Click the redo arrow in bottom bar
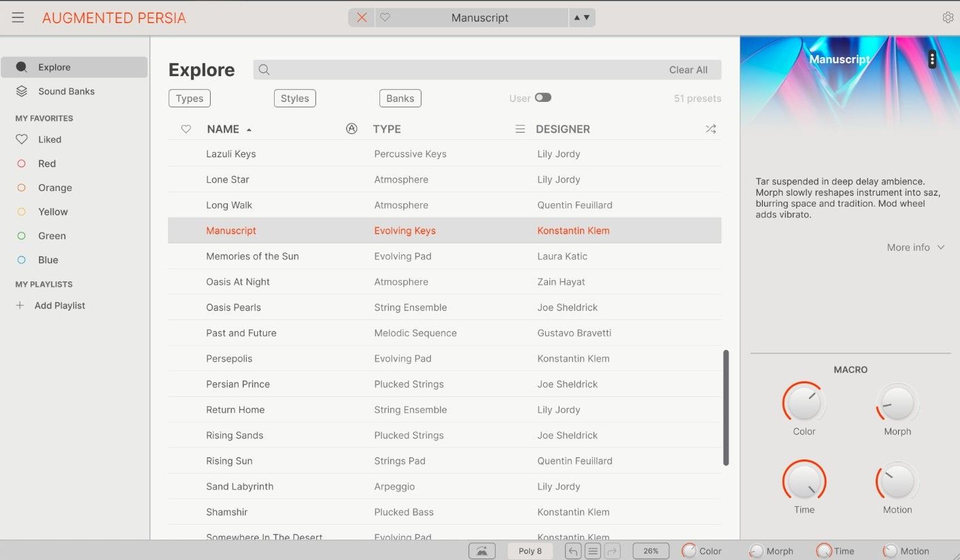Screen dimensions: 960x560 [x=612, y=551]
